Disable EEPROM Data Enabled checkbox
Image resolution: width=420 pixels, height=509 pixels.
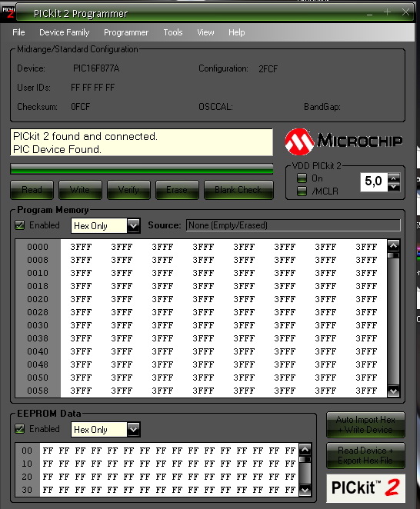coord(20,429)
